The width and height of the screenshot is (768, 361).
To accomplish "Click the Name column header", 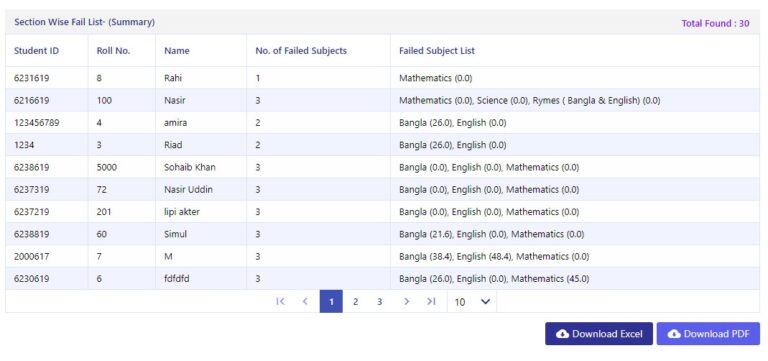I will pos(177,50).
